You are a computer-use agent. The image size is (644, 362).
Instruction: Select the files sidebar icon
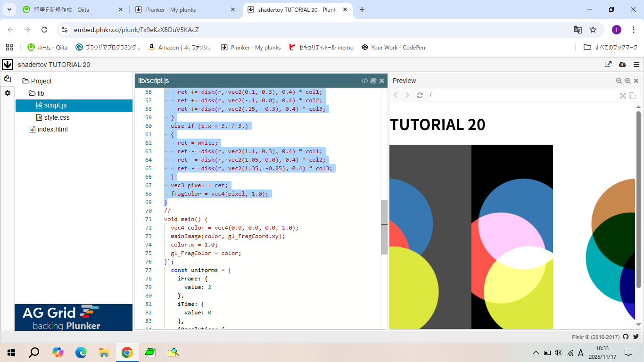(8, 79)
